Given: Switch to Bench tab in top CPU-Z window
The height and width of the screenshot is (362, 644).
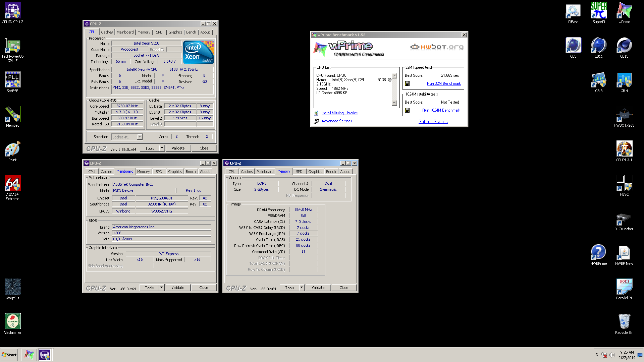Looking at the screenshot, I should click(191, 32).
